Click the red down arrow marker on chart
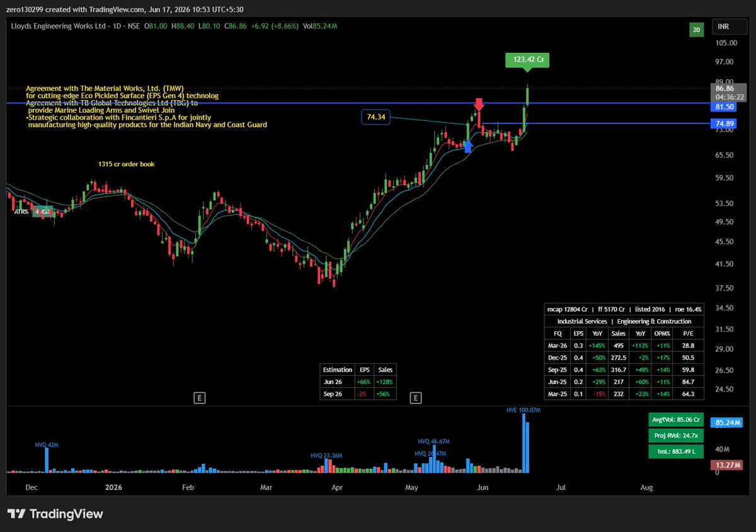This screenshot has width=756, height=532. [479, 105]
